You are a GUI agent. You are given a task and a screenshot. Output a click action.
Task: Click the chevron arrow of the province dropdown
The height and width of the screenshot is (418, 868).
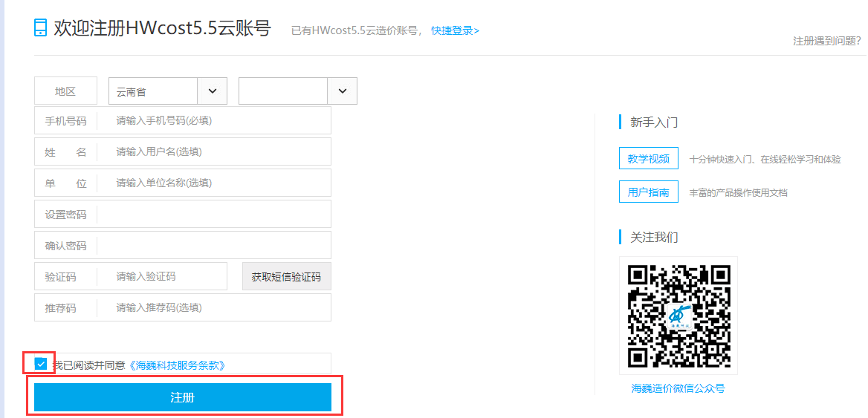pos(212,91)
